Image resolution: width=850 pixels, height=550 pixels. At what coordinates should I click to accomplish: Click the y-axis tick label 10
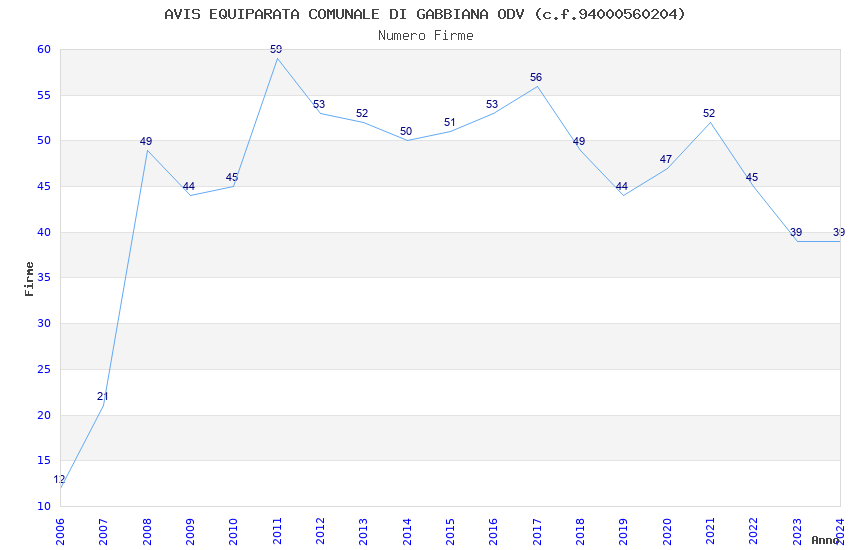(x=44, y=506)
